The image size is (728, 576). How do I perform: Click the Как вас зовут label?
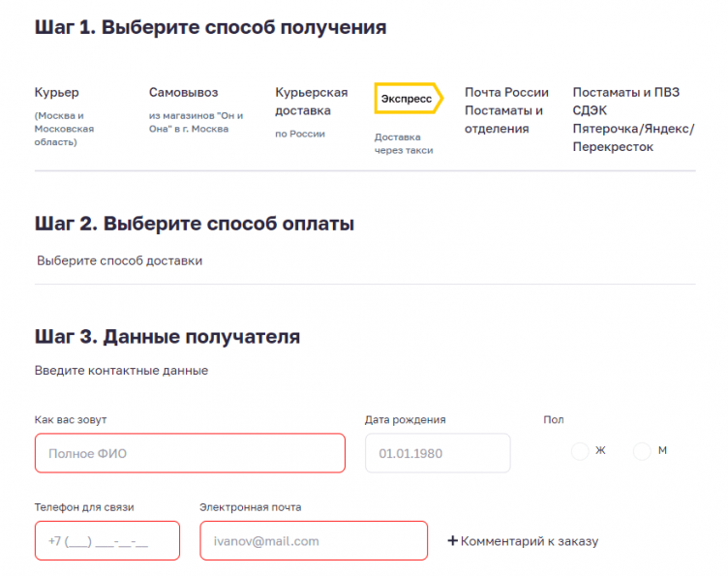click(71, 420)
